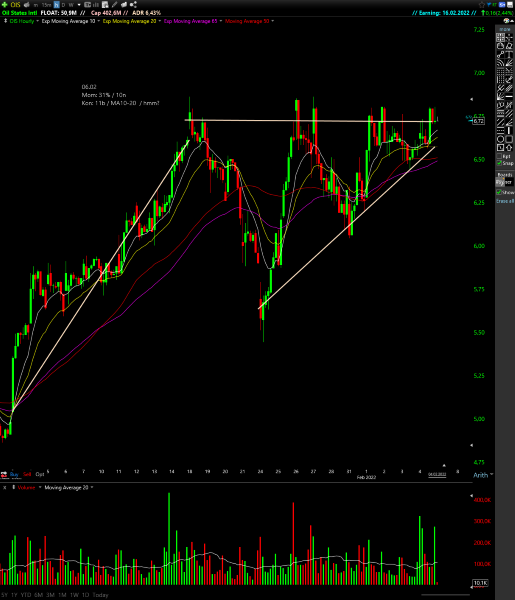This screenshot has width=515, height=600.
Task: Click the 6.72 current price label
Action: pyautogui.click(x=479, y=121)
